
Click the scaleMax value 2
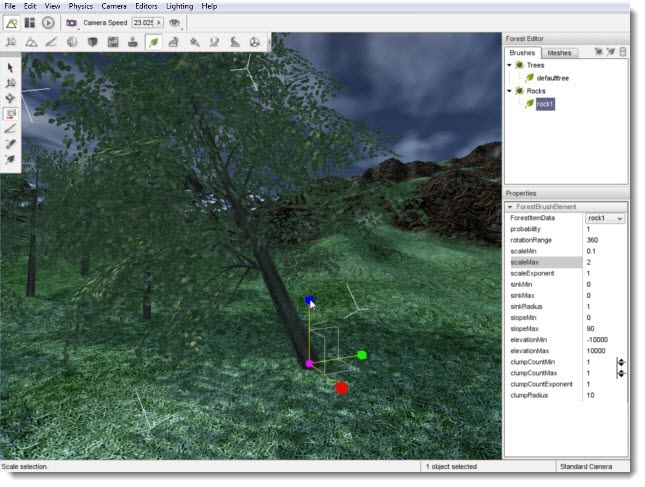pos(589,262)
